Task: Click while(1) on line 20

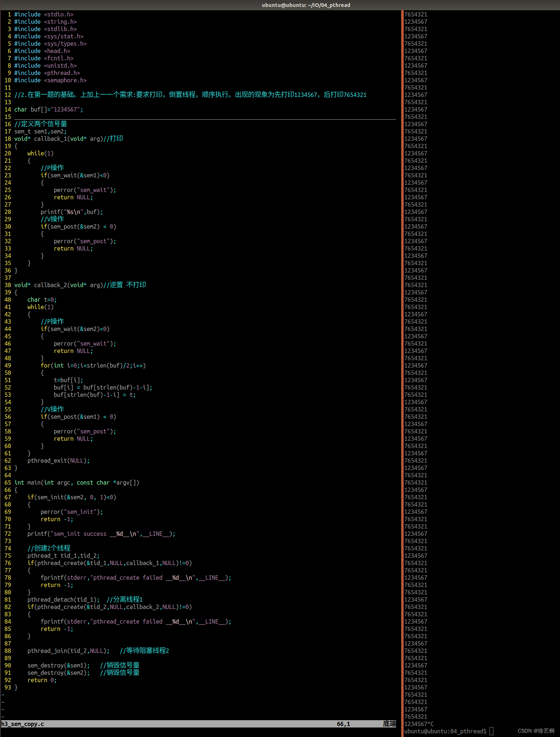Action: [x=40, y=153]
